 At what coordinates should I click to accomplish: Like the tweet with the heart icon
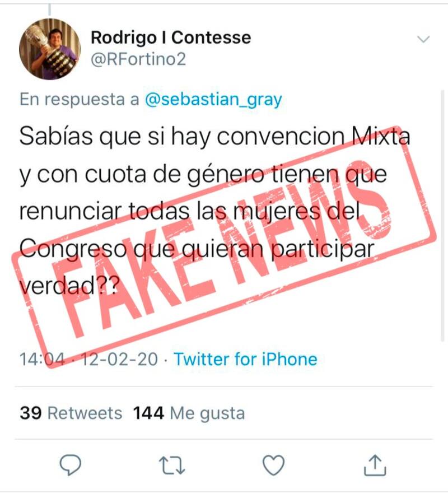coord(273,465)
